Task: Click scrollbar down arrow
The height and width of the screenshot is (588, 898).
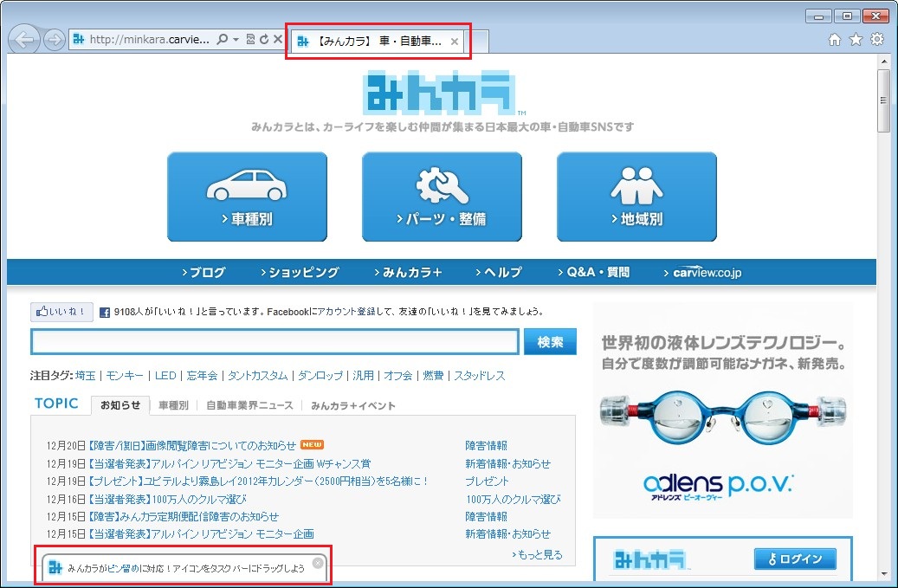Action: tap(883, 574)
